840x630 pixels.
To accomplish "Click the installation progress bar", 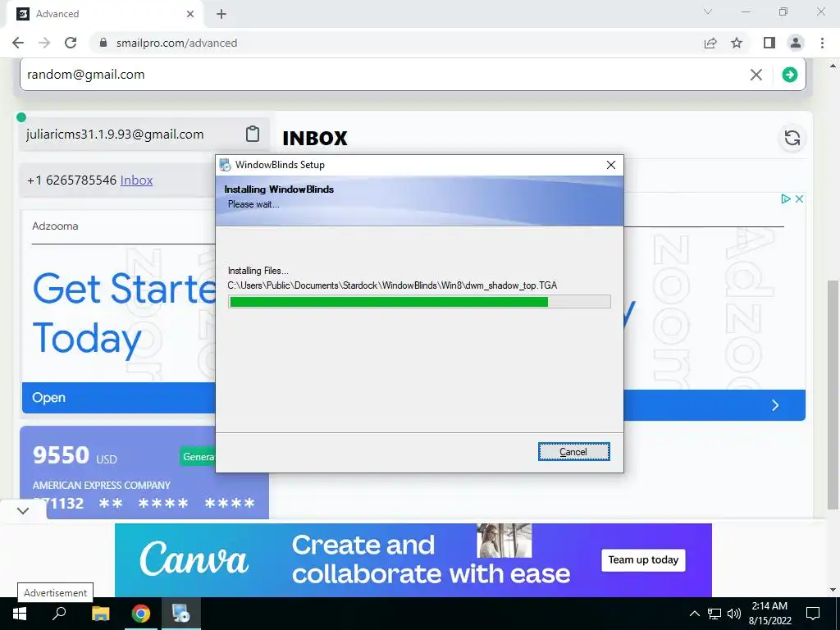I will pos(419,302).
